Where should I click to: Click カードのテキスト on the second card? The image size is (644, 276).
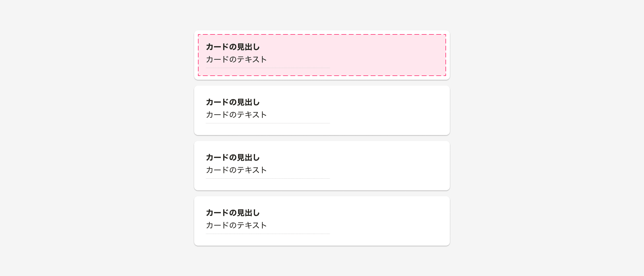point(236,115)
